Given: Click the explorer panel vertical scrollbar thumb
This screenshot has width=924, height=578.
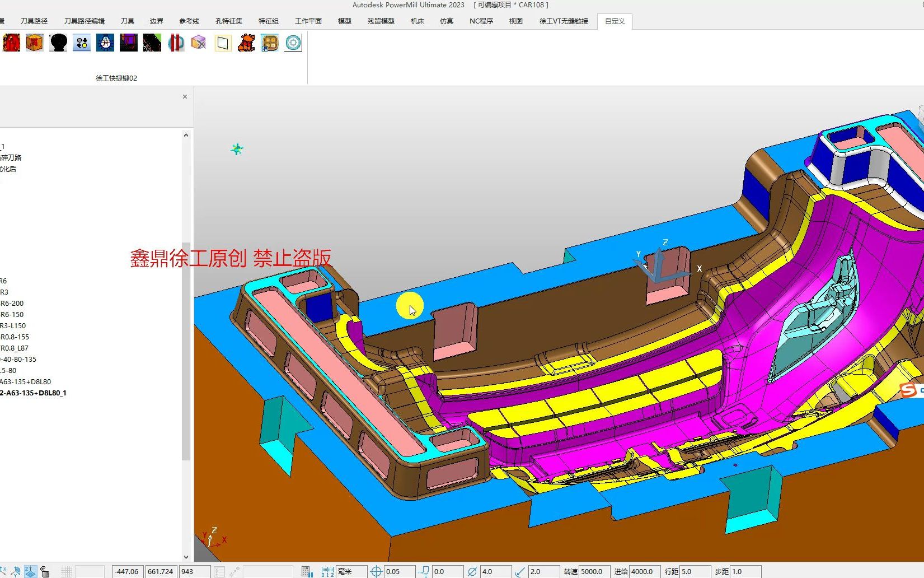Looking at the screenshot, I should 186,351.
